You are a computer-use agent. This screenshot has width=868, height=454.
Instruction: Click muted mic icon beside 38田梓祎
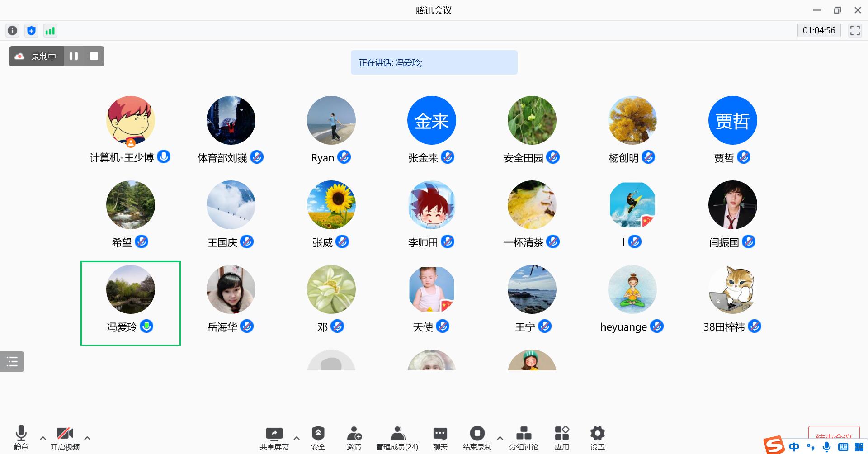(755, 326)
